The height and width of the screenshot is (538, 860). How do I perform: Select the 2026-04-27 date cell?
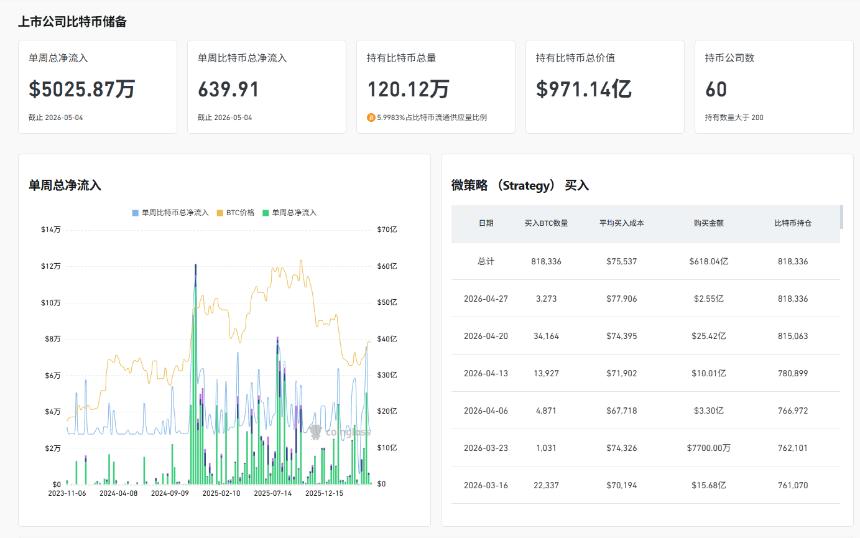click(486, 299)
